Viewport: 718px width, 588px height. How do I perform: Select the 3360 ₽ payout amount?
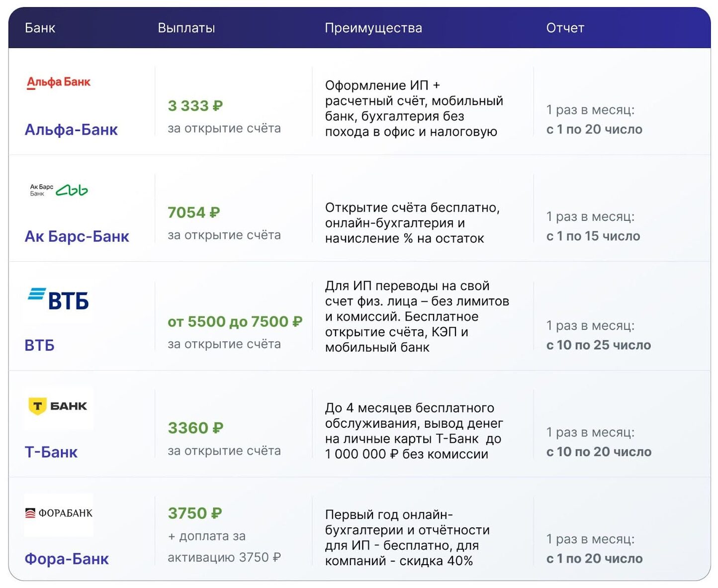(x=196, y=428)
